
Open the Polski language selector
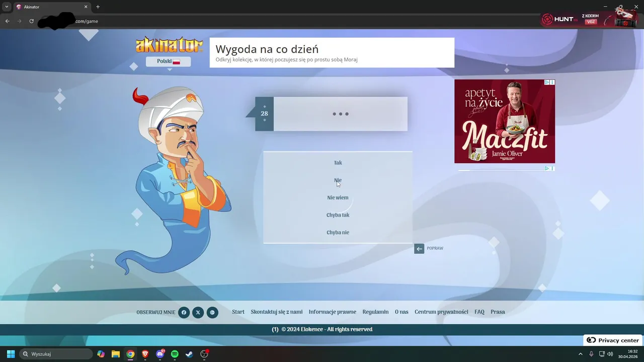point(169,61)
